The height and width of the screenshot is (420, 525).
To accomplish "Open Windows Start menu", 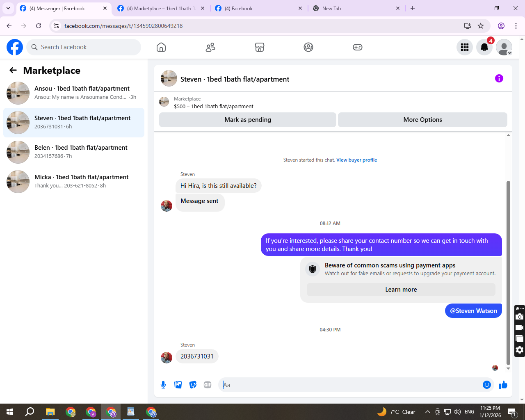I will (10, 412).
